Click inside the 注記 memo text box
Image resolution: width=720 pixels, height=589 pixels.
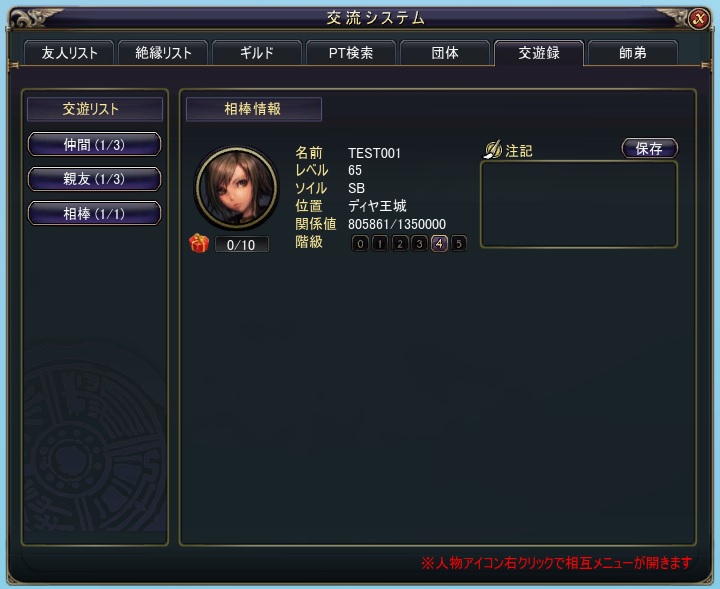pos(579,204)
